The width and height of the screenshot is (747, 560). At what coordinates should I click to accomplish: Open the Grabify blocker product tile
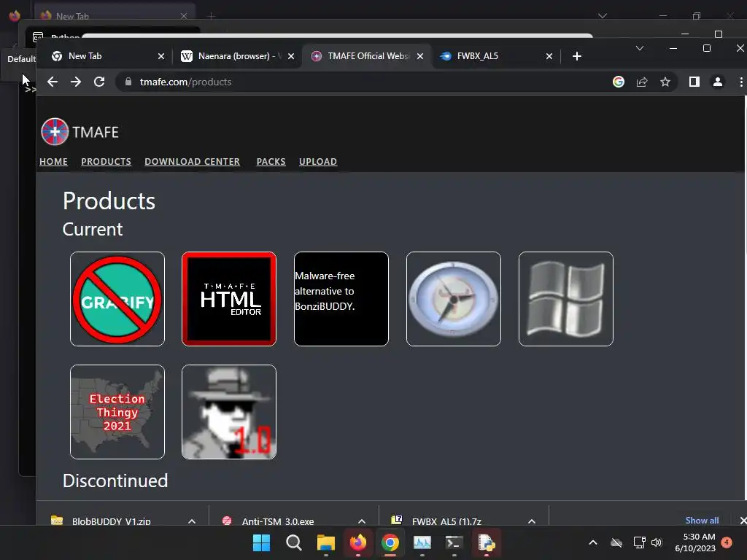117,299
